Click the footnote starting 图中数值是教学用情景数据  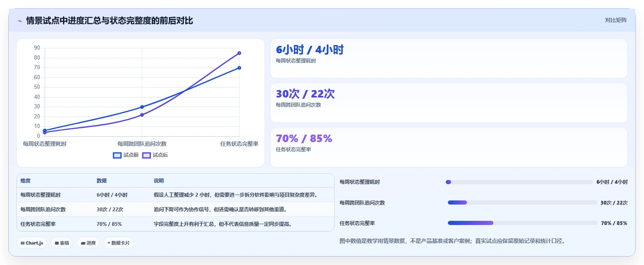coord(452,241)
